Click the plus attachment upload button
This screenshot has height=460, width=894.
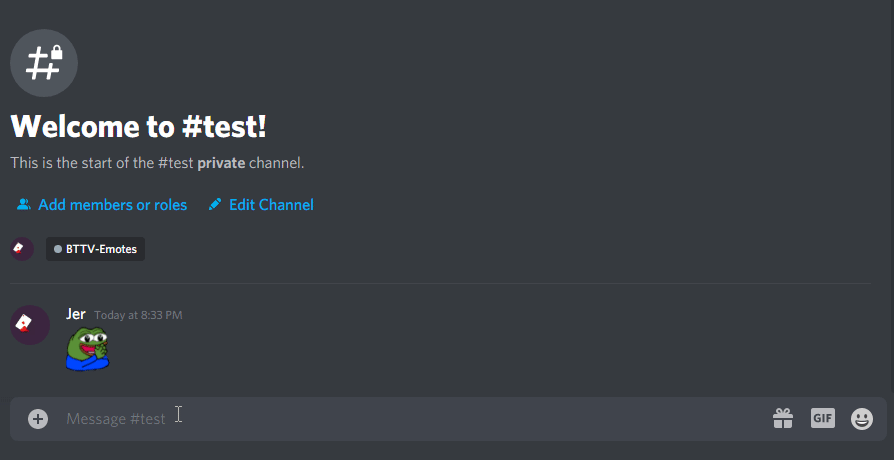[x=38, y=419]
